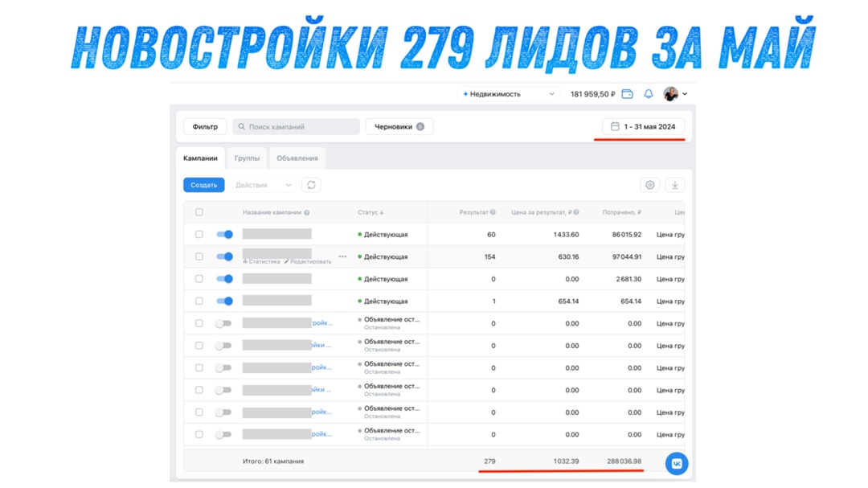This screenshot has width=868, height=488.
Task: Click the Поиск кампаний search field
Action: [296, 127]
